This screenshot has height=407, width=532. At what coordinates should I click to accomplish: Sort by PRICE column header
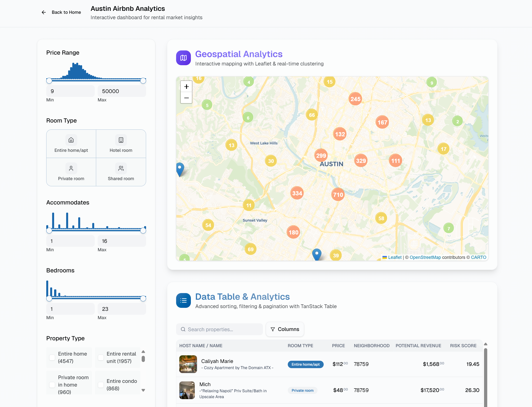coord(338,345)
